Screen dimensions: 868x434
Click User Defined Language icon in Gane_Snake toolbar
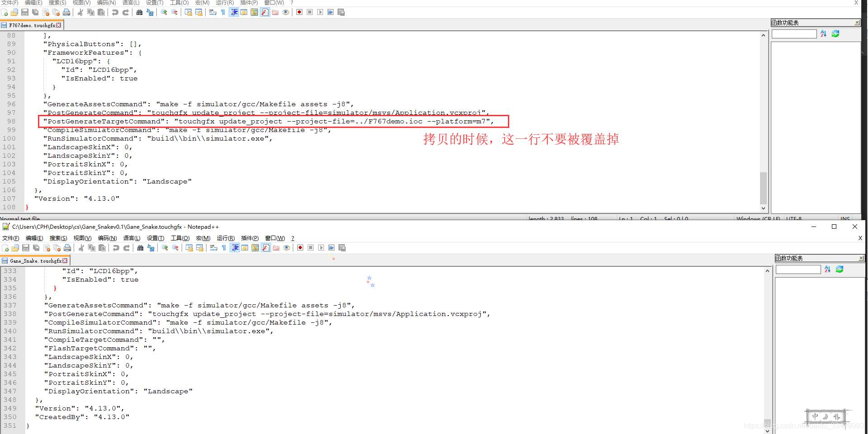[x=245, y=248]
